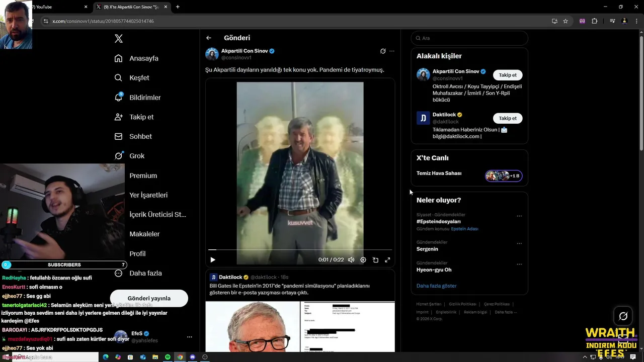Click the purple extension icon

coord(582,21)
